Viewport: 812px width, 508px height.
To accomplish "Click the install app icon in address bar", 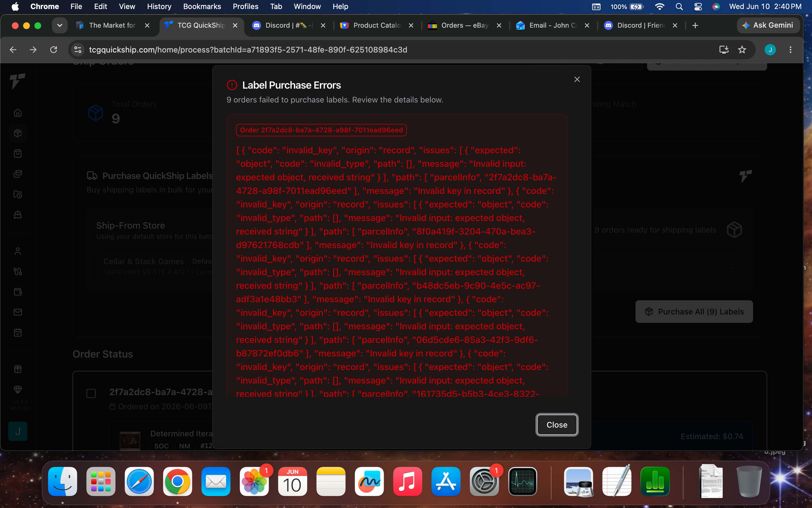I will click(724, 50).
